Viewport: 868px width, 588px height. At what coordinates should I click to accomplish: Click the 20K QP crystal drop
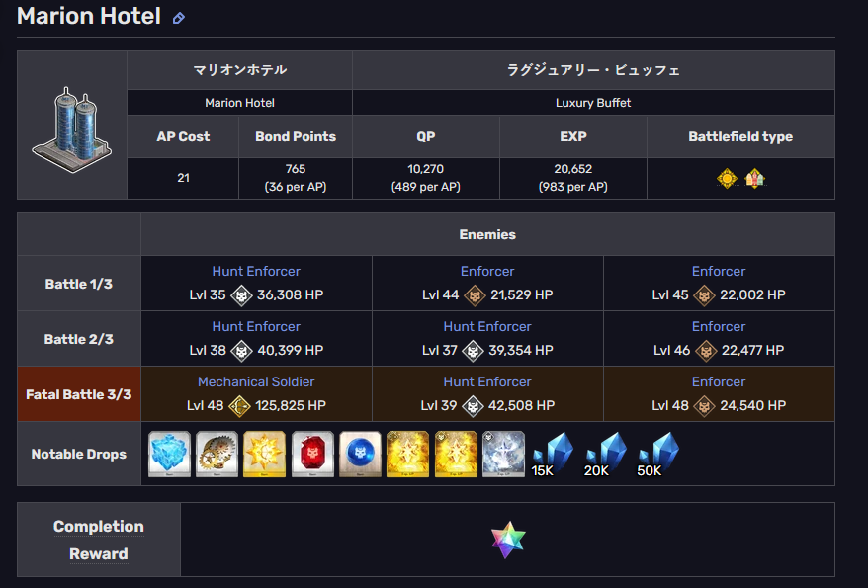coord(605,455)
